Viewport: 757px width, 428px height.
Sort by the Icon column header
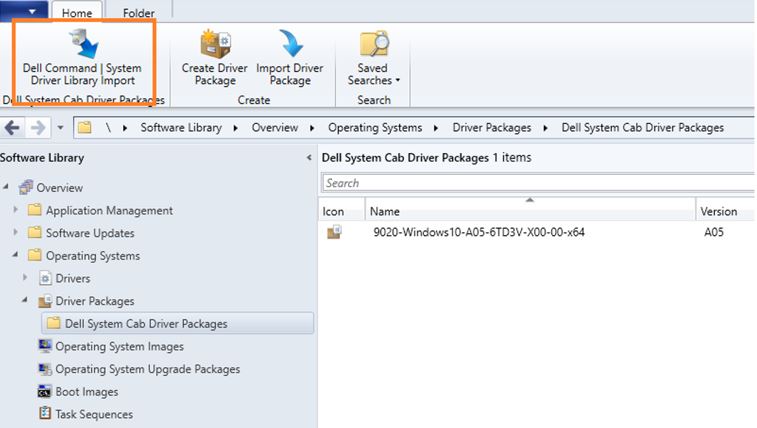click(341, 211)
